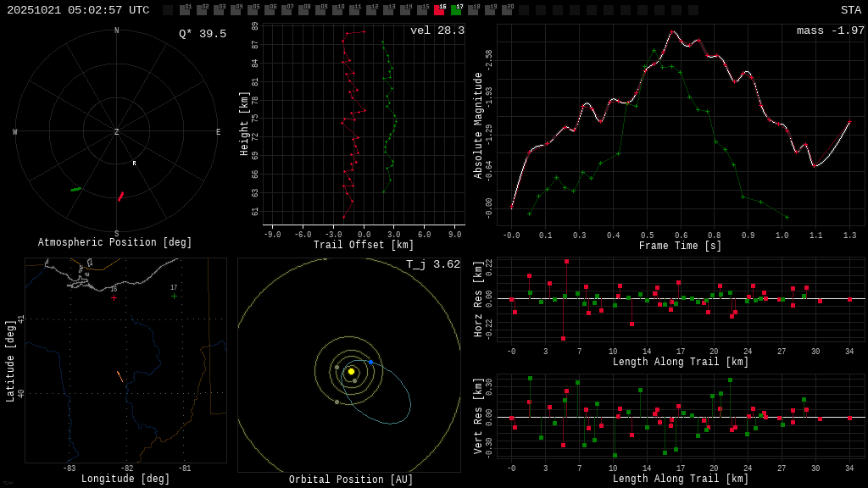Screen dimensions: 868x488
Task: Click the blue Earth dot on orbit
Action: [x=370, y=362]
